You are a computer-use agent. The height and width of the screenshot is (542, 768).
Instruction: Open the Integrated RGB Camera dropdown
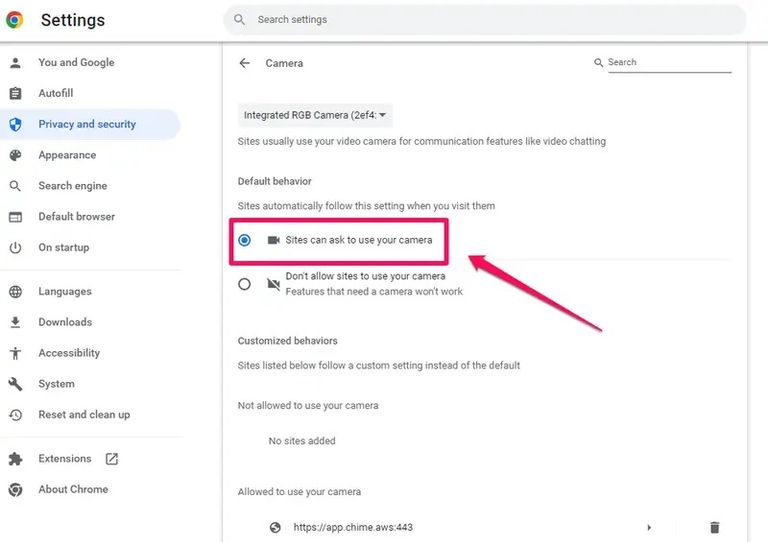tap(315, 116)
